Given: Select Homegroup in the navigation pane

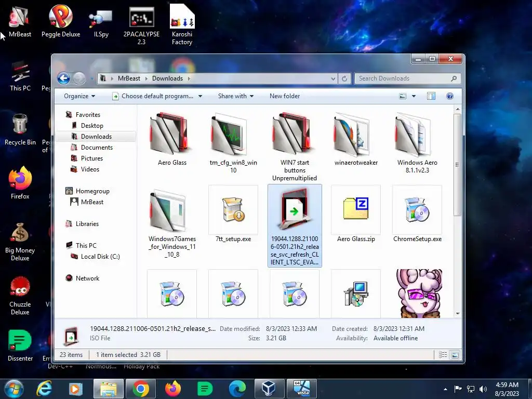Looking at the screenshot, I should click(92, 191).
